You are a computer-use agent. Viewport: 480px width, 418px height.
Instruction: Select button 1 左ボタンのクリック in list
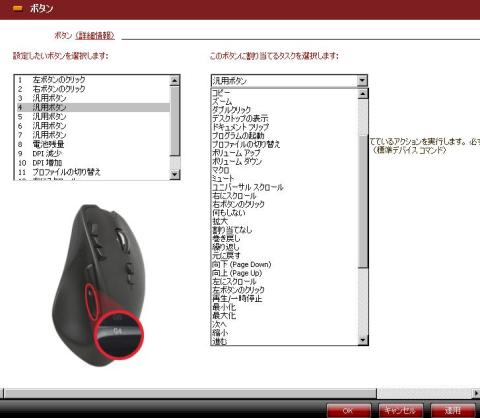[x=93, y=80]
